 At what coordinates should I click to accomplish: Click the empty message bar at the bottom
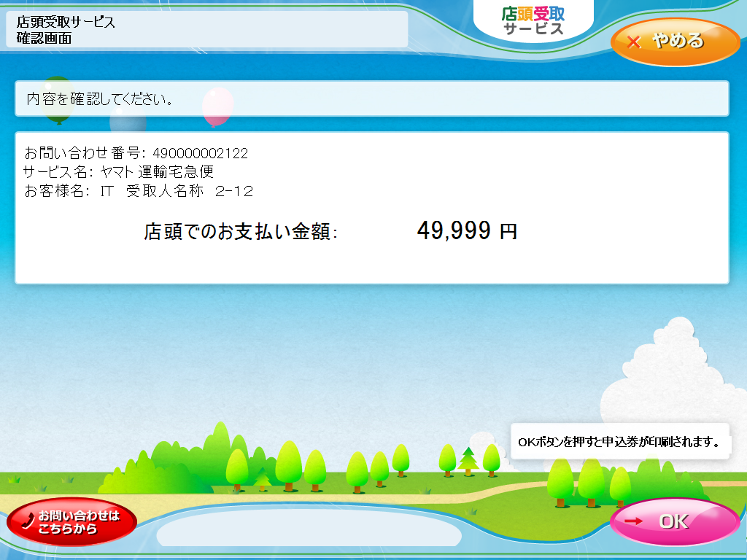(309, 527)
